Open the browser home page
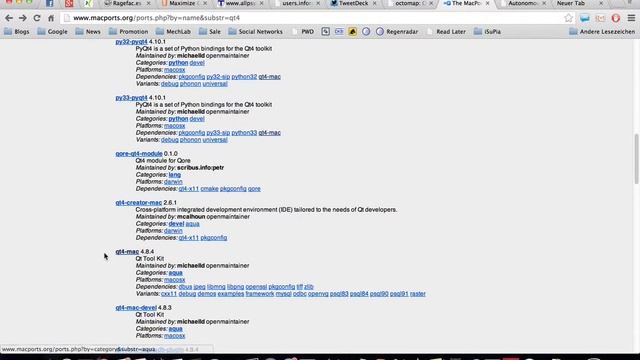The image size is (640, 360). click(x=51, y=18)
